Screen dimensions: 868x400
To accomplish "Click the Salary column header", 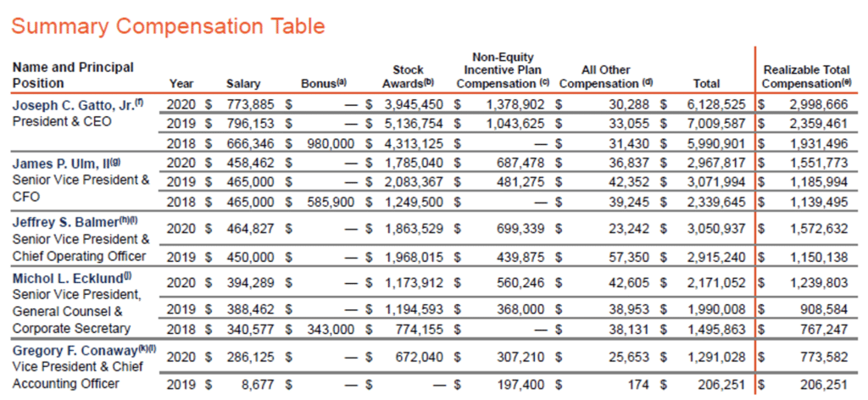I will pyautogui.click(x=243, y=84).
